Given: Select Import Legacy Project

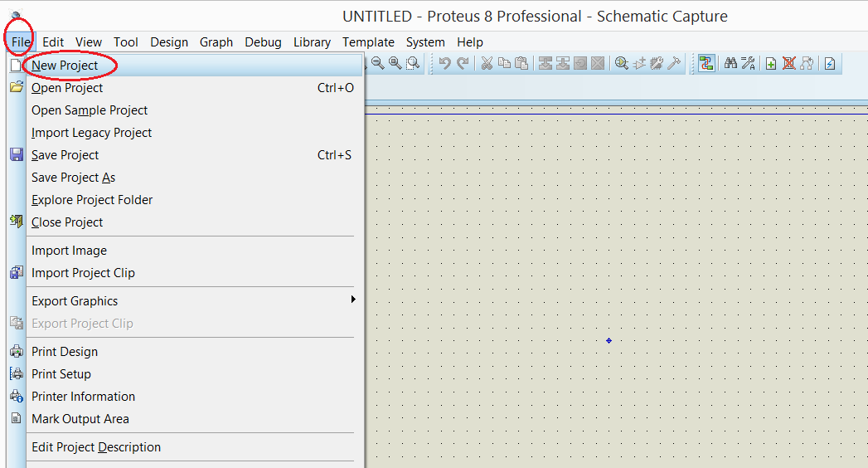Looking at the screenshot, I should (186, 133).
